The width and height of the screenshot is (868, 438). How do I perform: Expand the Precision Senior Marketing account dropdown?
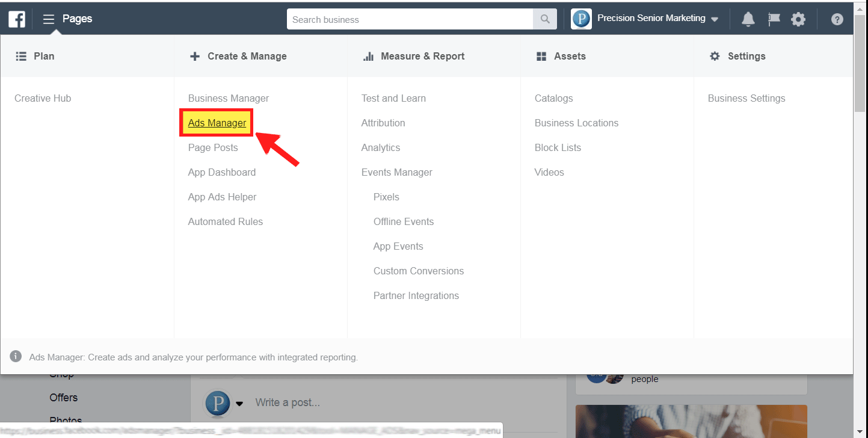click(x=715, y=20)
